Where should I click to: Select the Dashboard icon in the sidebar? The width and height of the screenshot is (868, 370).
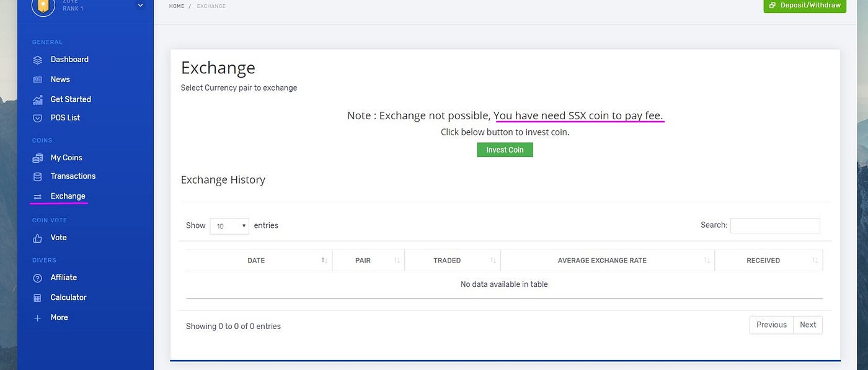38,59
